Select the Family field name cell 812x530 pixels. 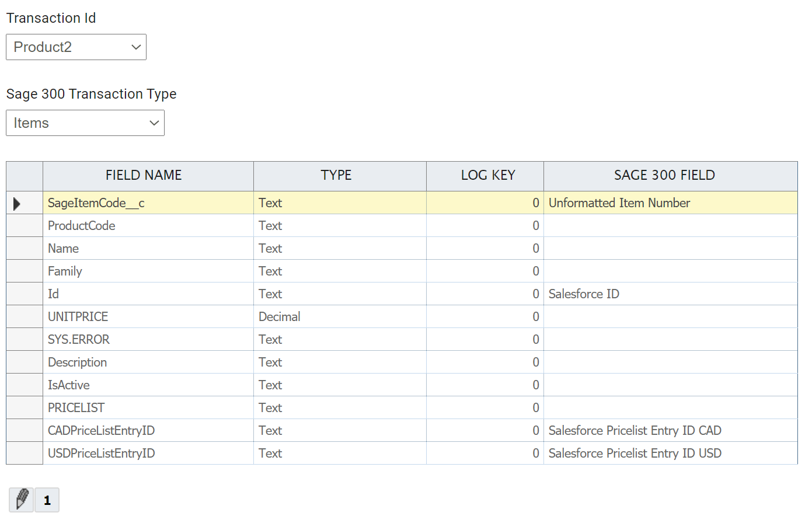pyautogui.click(x=148, y=271)
